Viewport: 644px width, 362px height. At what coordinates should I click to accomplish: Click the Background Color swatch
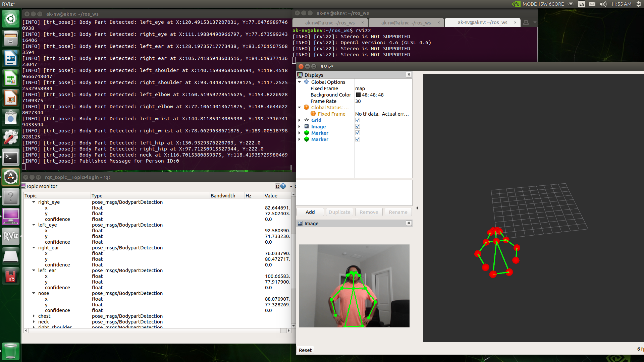pos(358,95)
